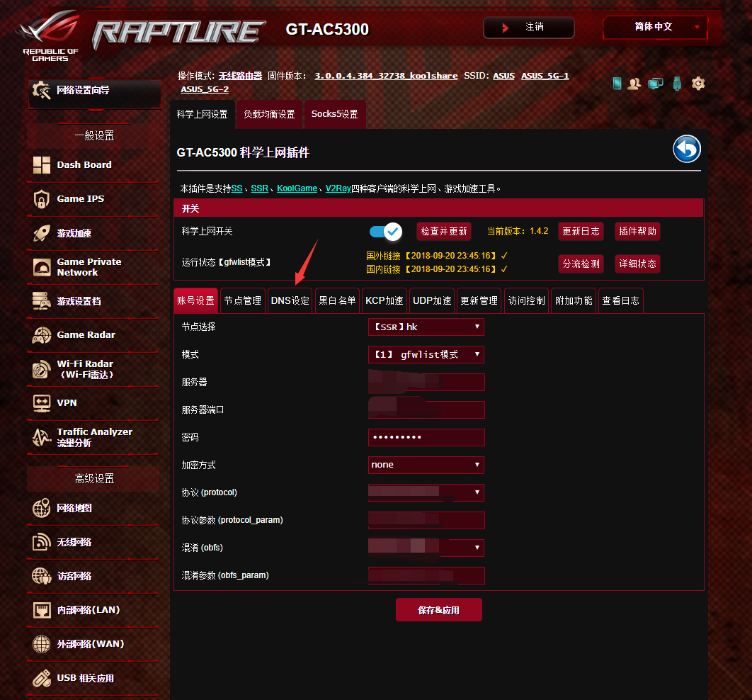Image resolution: width=752 pixels, height=700 pixels.
Task: Click the V2Ray link
Action: [338, 188]
